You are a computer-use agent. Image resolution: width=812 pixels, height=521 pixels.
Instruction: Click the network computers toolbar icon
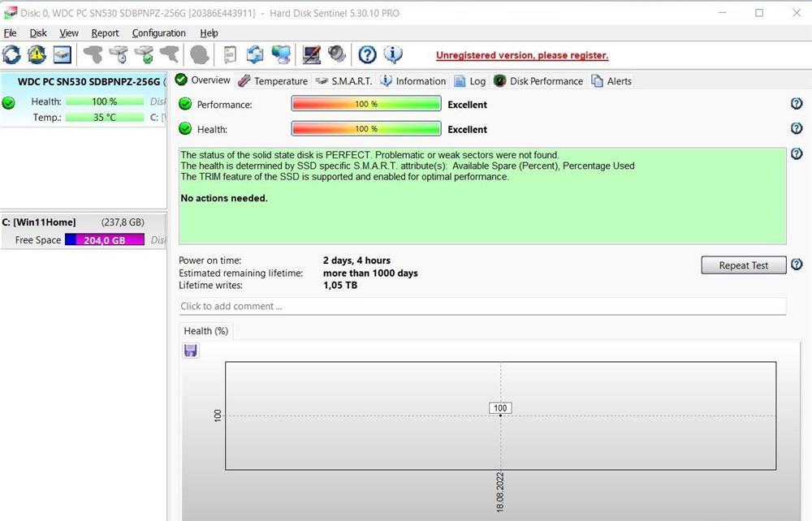tap(281, 55)
